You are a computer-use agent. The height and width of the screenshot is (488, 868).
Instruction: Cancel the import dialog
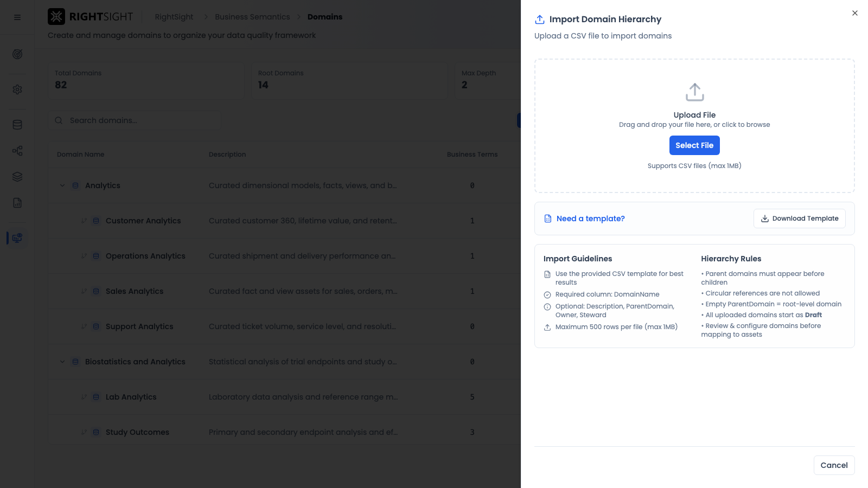pyautogui.click(x=834, y=465)
